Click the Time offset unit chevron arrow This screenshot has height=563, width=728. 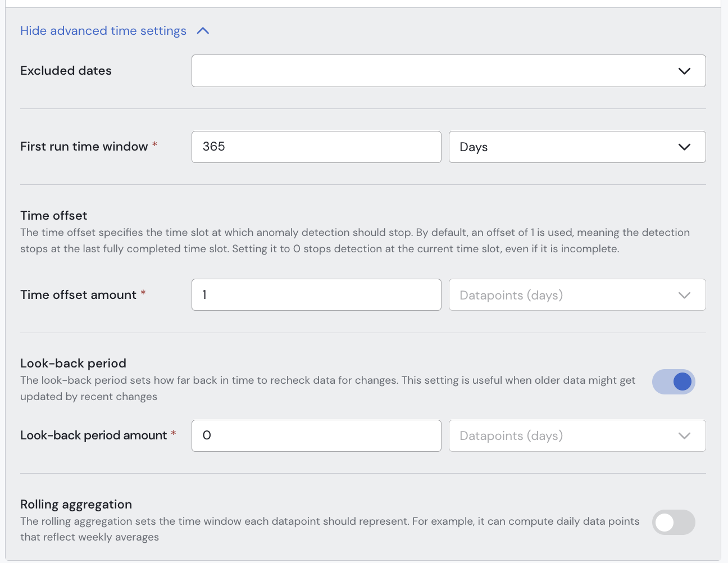pyautogui.click(x=684, y=295)
